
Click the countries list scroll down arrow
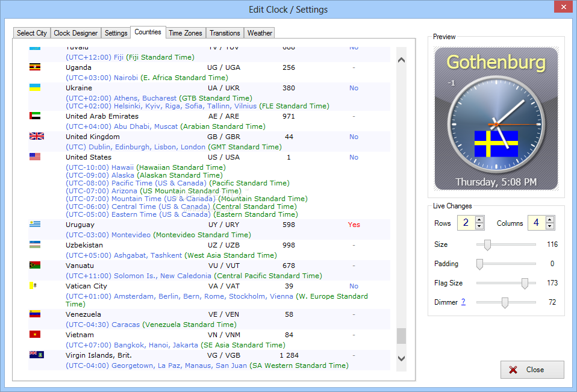tap(402, 358)
